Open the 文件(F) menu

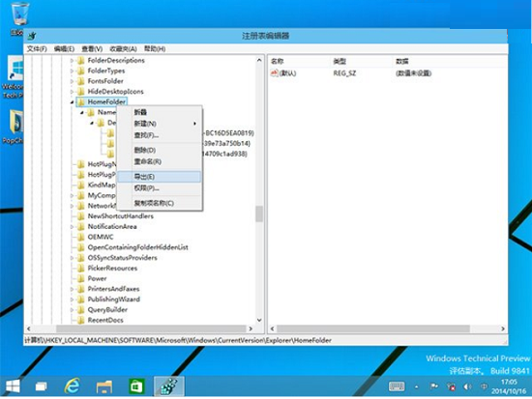(37, 49)
